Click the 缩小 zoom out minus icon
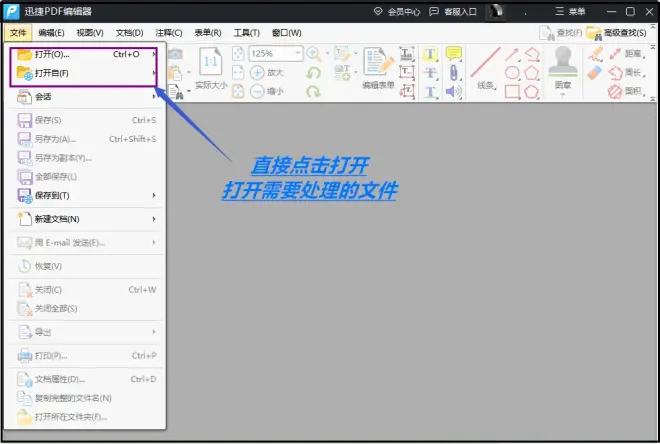The width and height of the screenshot is (660, 444). (257, 91)
